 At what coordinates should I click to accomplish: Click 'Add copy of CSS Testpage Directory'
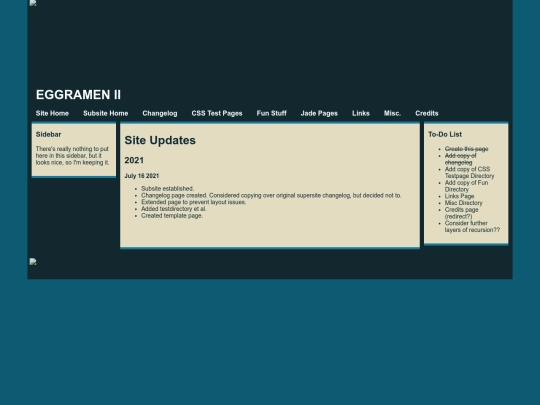469,173
